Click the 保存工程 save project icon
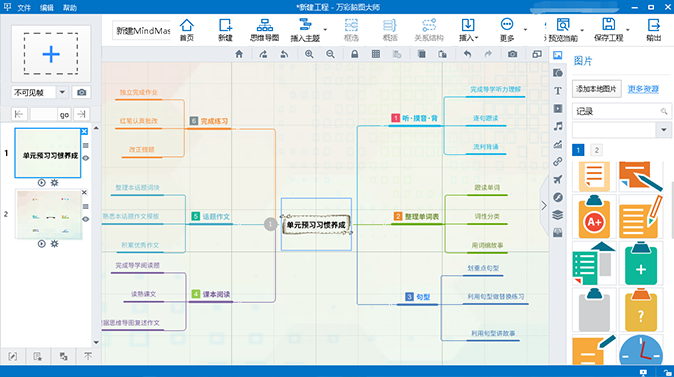 pos(608,29)
